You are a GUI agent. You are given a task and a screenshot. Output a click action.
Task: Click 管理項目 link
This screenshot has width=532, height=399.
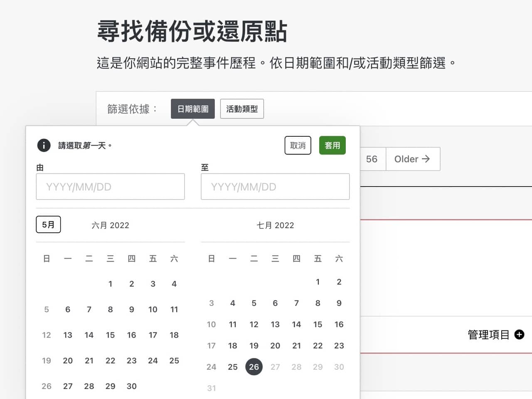pos(488,335)
